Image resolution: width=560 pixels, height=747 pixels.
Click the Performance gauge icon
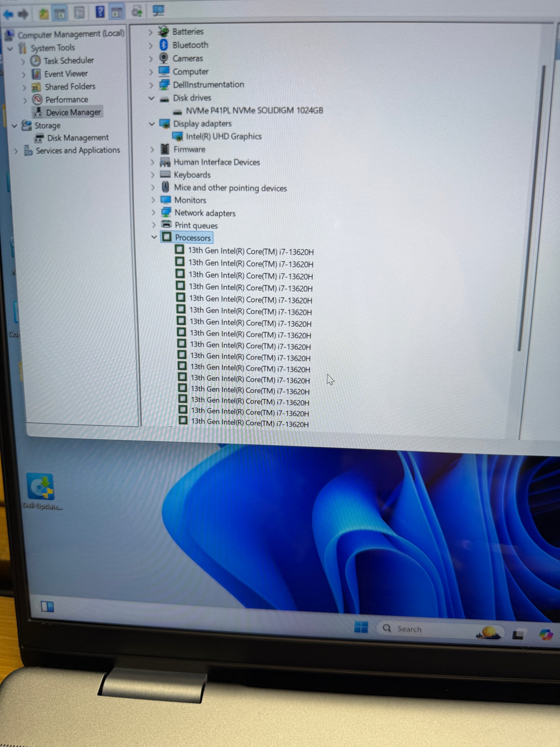[x=37, y=99]
